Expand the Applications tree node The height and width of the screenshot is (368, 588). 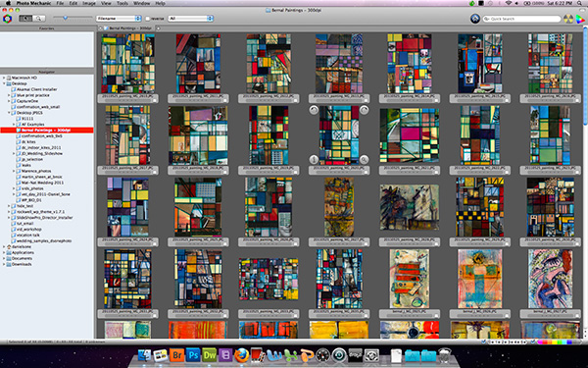pyautogui.click(x=4, y=252)
